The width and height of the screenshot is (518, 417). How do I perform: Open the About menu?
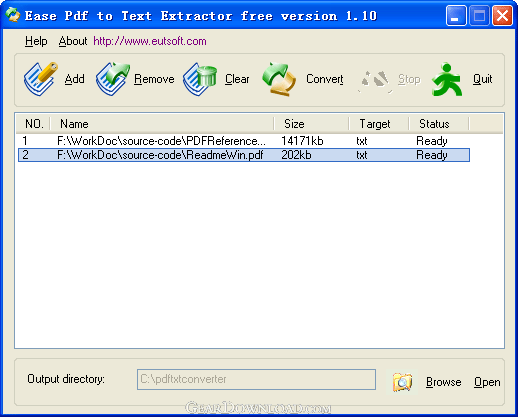(73, 41)
